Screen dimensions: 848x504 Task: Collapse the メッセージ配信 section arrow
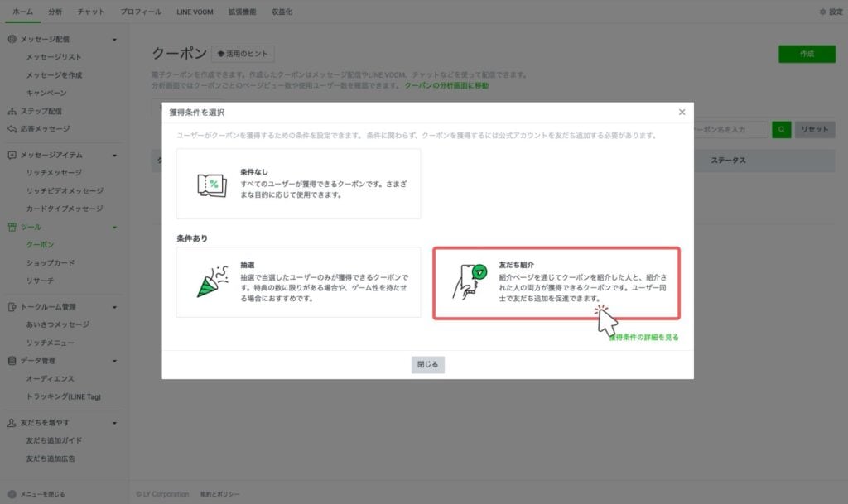click(114, 40)
